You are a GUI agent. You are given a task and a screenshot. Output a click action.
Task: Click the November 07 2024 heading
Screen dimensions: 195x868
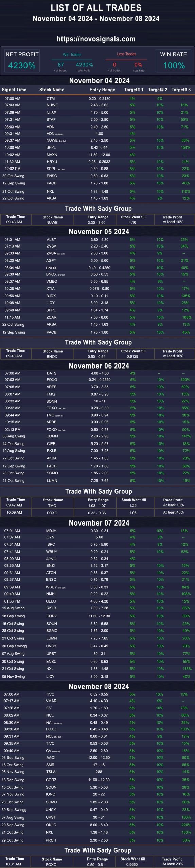click(x=99, y=523)
